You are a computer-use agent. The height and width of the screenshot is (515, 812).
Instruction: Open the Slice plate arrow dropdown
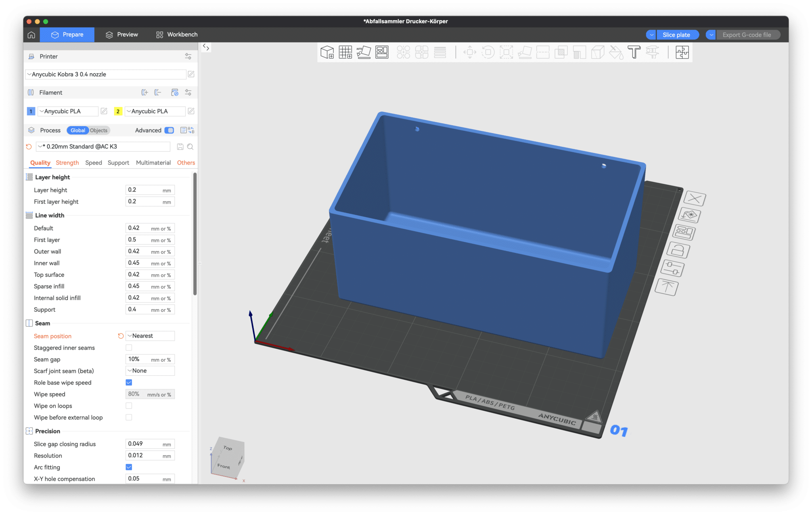coord(651,35)
